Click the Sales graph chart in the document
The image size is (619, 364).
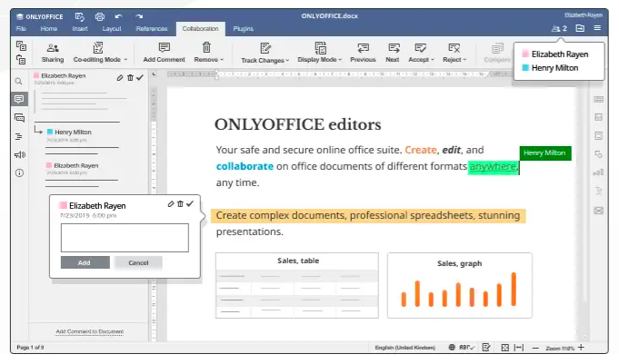click(460, 286)
